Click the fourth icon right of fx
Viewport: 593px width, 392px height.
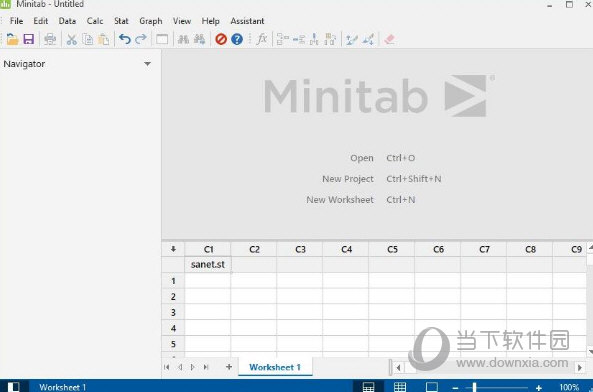tap(330, 39)
